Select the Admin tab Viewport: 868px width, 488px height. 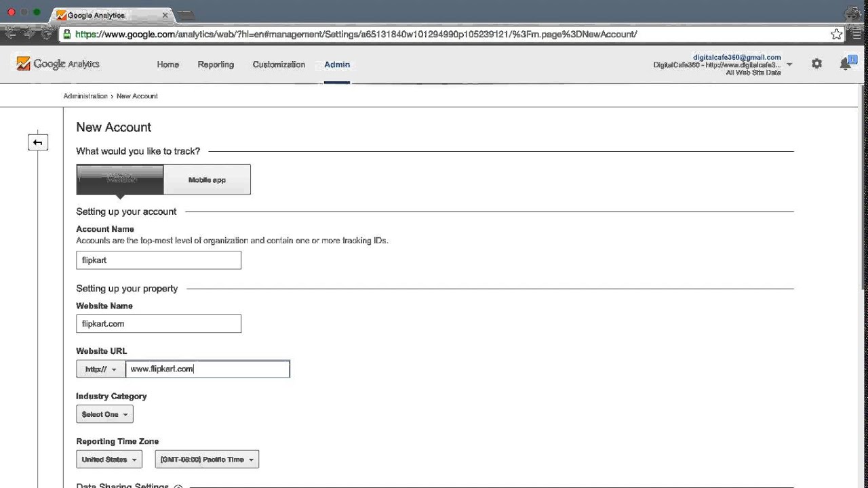[337, 64]
